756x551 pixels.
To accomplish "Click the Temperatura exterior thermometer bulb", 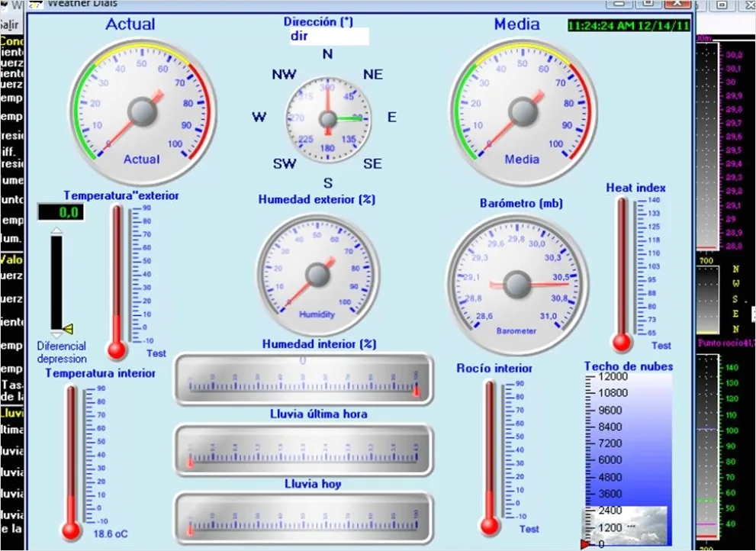I will coord(117,350).
